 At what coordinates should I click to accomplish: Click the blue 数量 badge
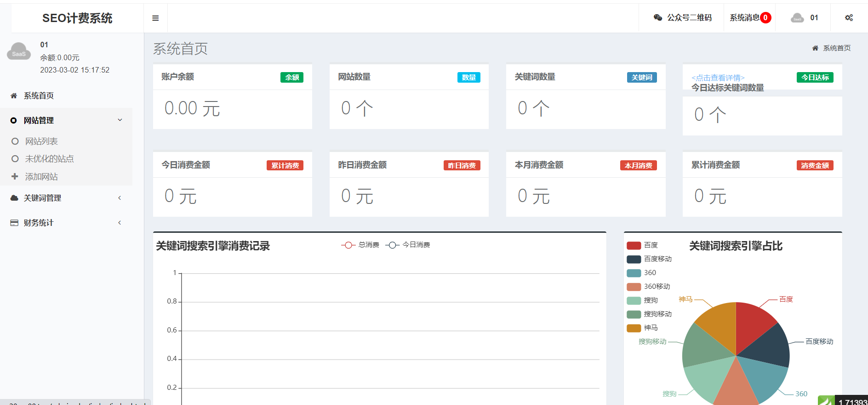pos(468,77)
